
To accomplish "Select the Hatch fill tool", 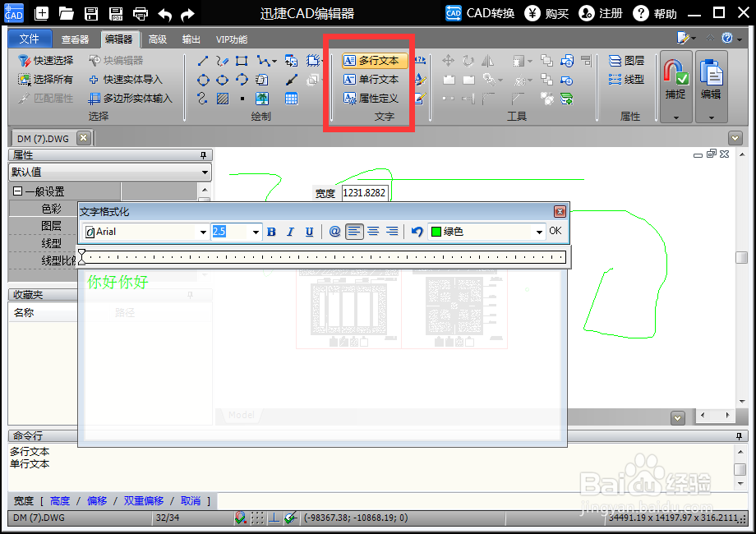I will point(222,99).
